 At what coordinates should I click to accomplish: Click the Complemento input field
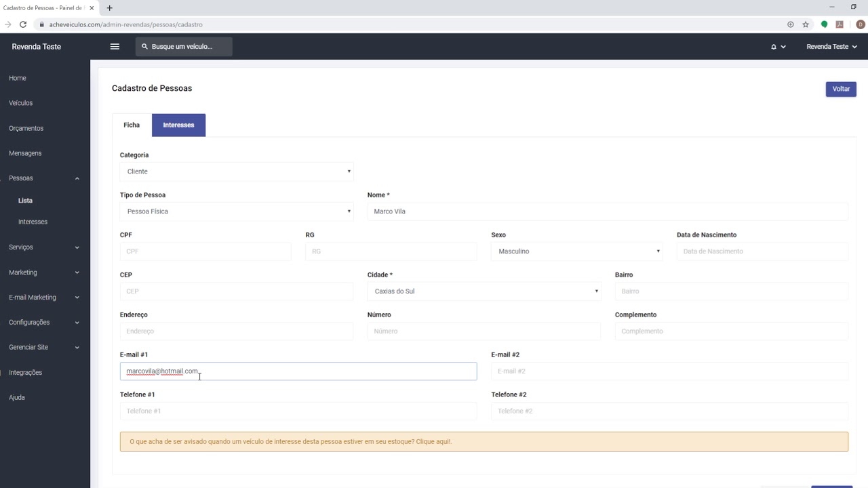click(x=732, y=331)
